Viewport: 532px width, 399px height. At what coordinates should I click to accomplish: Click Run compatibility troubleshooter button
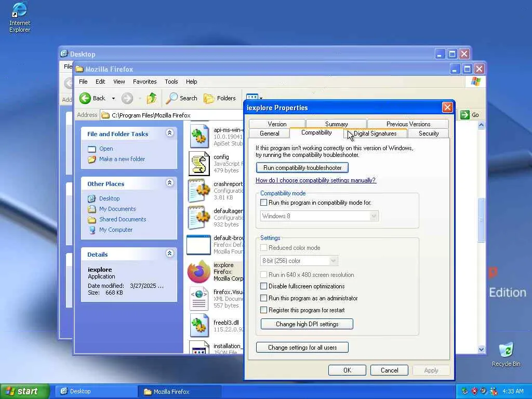302,168
